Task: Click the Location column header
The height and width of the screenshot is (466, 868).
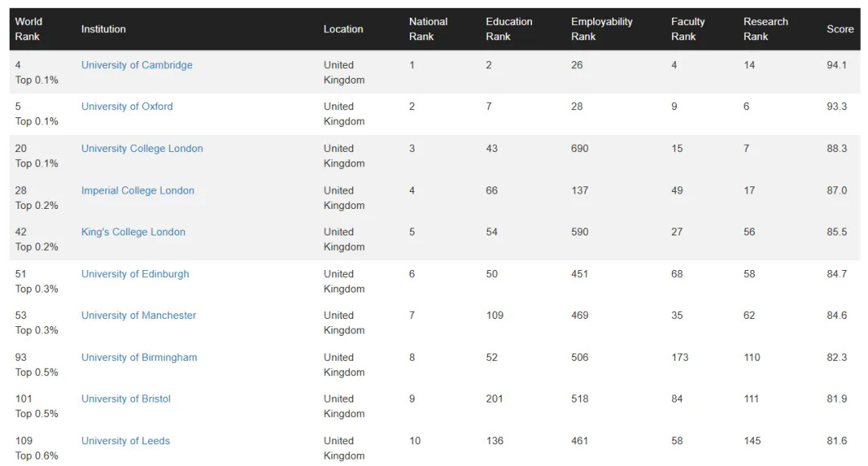Action: click(x=343, y=29)
